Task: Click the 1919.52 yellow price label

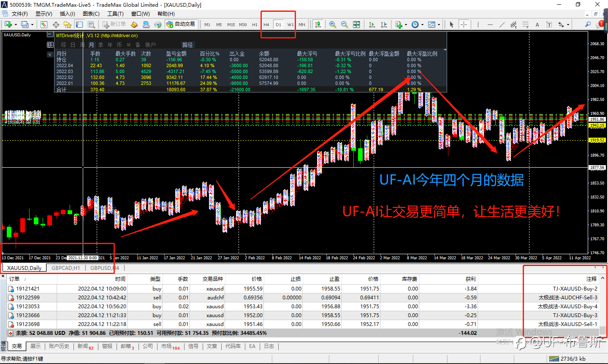Action: (x=597, y=140)
